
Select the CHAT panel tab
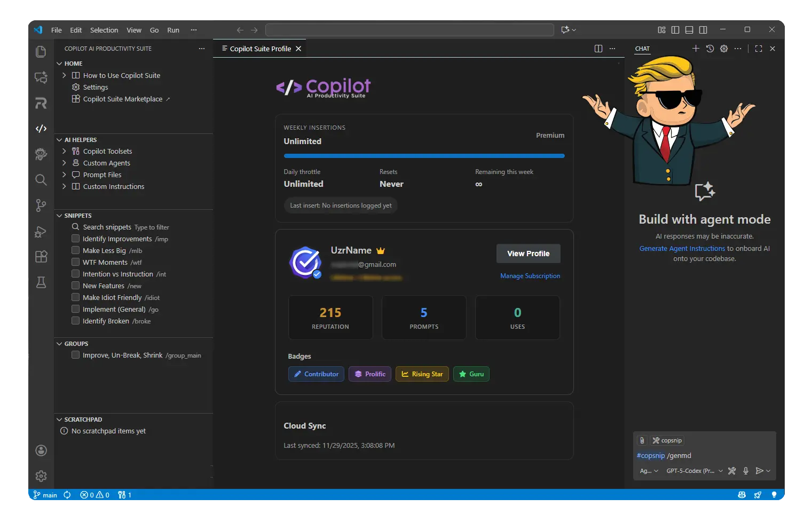coord(642,49)
